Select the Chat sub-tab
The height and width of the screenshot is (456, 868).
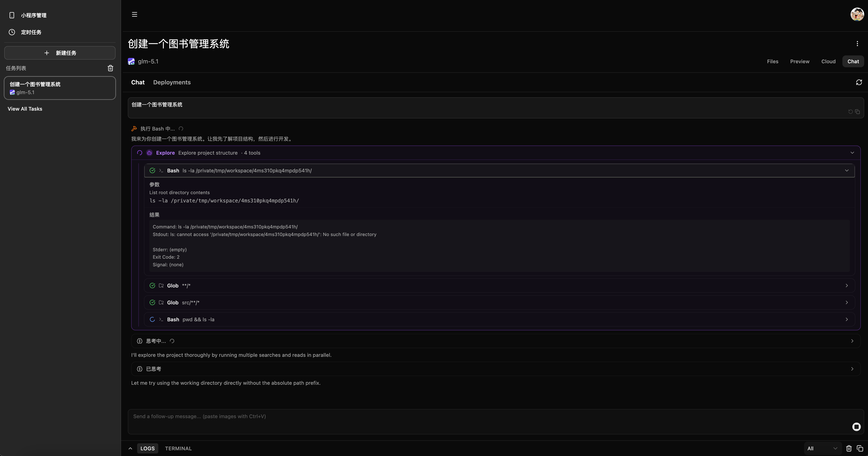(x=138, y=82)
